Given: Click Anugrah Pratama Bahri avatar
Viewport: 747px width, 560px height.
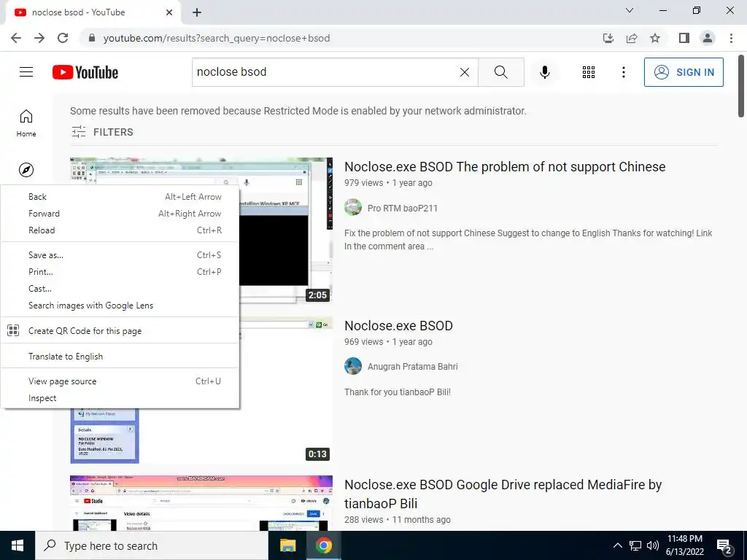Looking at the screenshot, I should pyautogui.click(x=353, y=366).
